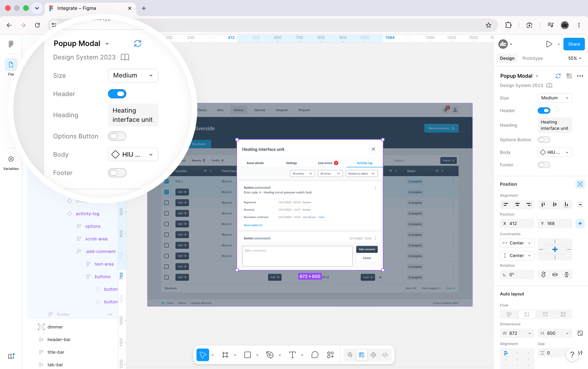Turn on Options Button switch in magnified panel
Screen dimensions: 588x369
pos(117,136)
